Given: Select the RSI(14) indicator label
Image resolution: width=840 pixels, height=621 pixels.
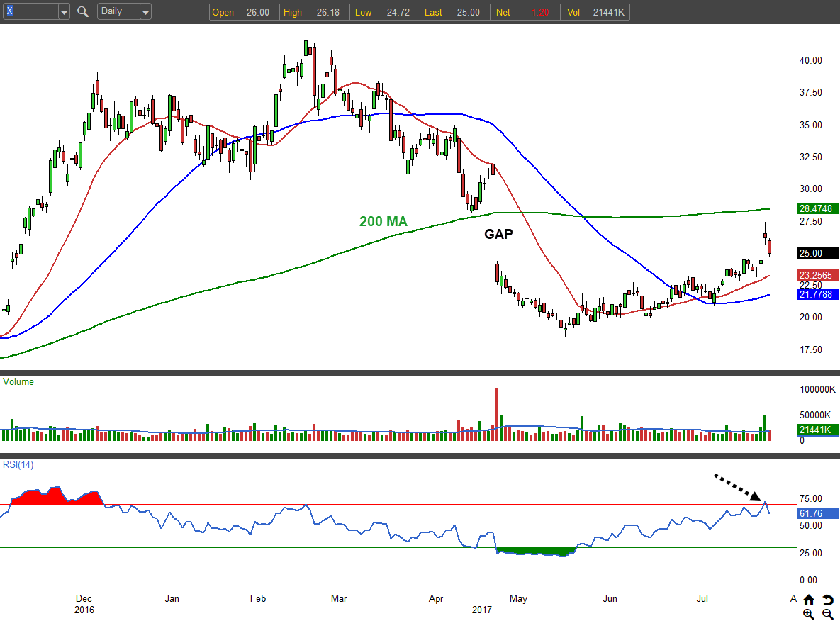Looking at the screenshot, I should pos(17,465).
